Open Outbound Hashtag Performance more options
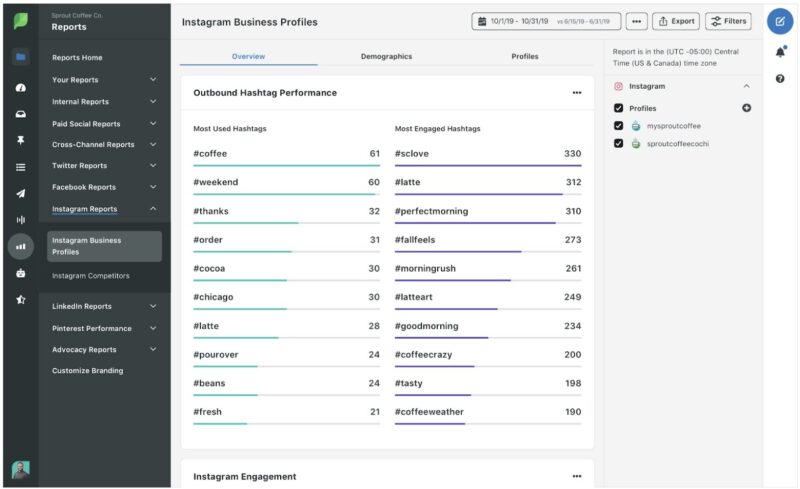 pos(577,93)
